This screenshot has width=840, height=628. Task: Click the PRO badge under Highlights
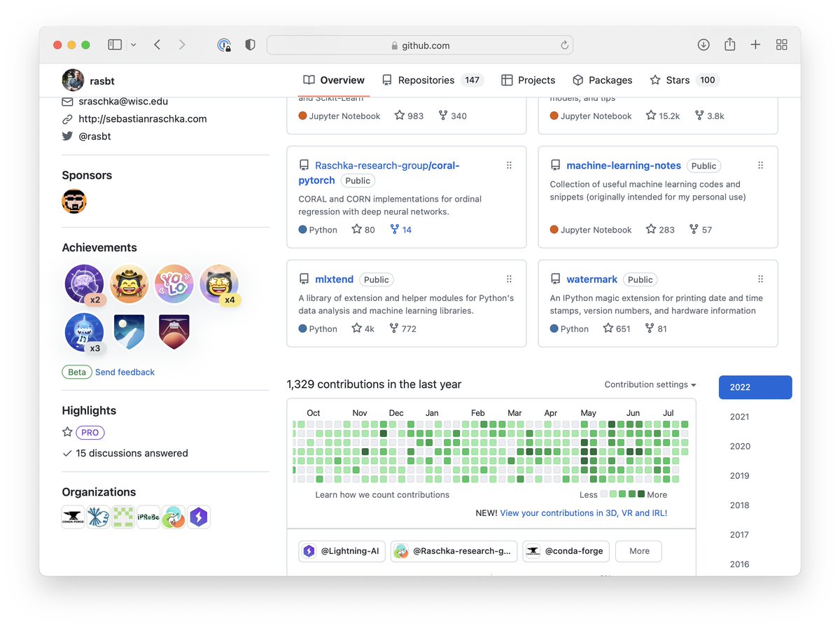pyautogui.click(x=90, y=432)
